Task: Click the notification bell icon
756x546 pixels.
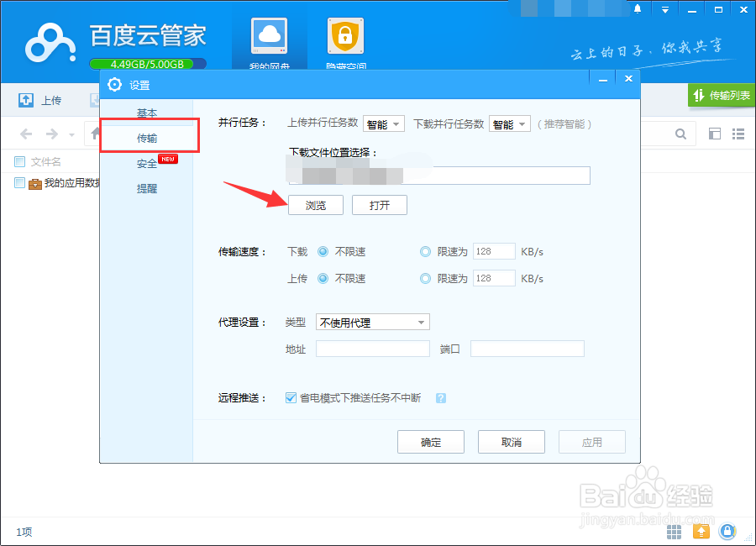Action: click(637, 8)
